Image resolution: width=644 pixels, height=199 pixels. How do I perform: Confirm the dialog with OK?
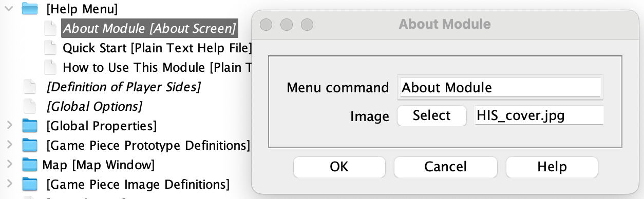tap(339, 167)
